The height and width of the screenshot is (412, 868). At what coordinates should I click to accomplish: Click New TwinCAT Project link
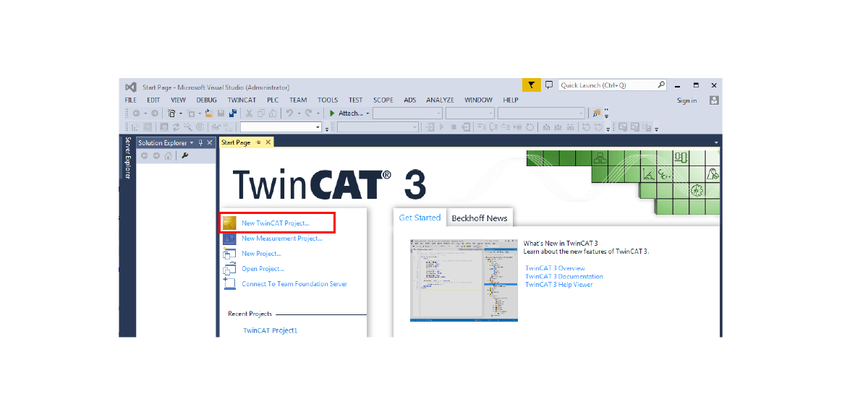(x=276, y=223)
